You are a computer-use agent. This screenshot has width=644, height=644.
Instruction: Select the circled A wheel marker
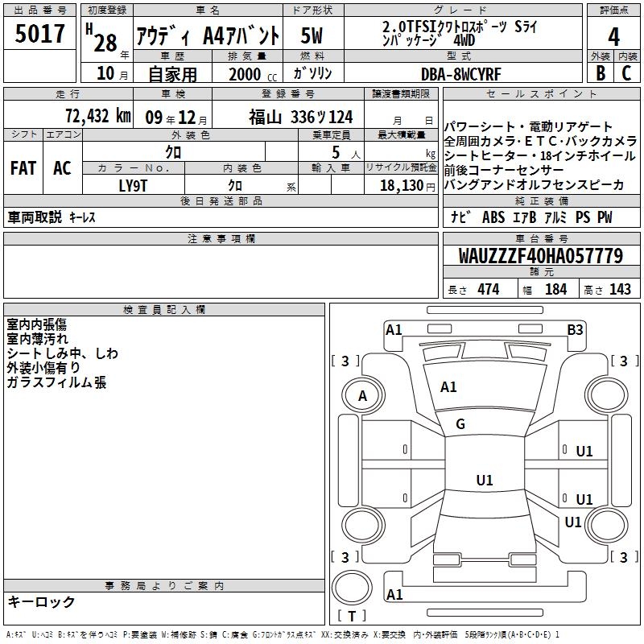coord(362,396)
